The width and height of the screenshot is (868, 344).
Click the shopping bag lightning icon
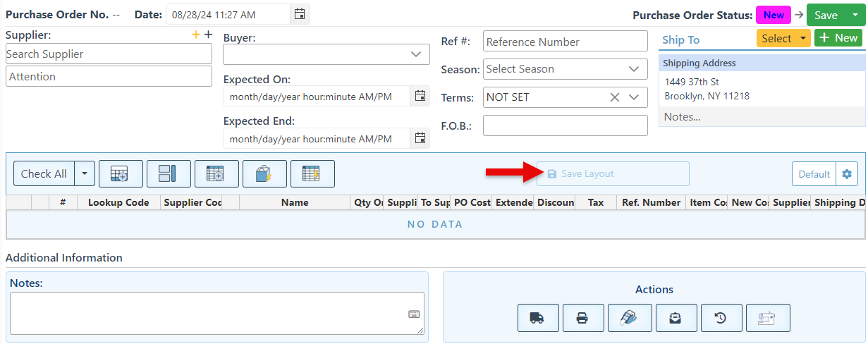coord(264,173)
